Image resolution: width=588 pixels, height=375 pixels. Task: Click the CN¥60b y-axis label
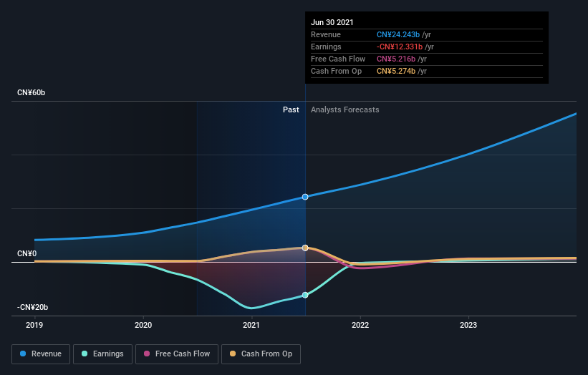point(31,92)
